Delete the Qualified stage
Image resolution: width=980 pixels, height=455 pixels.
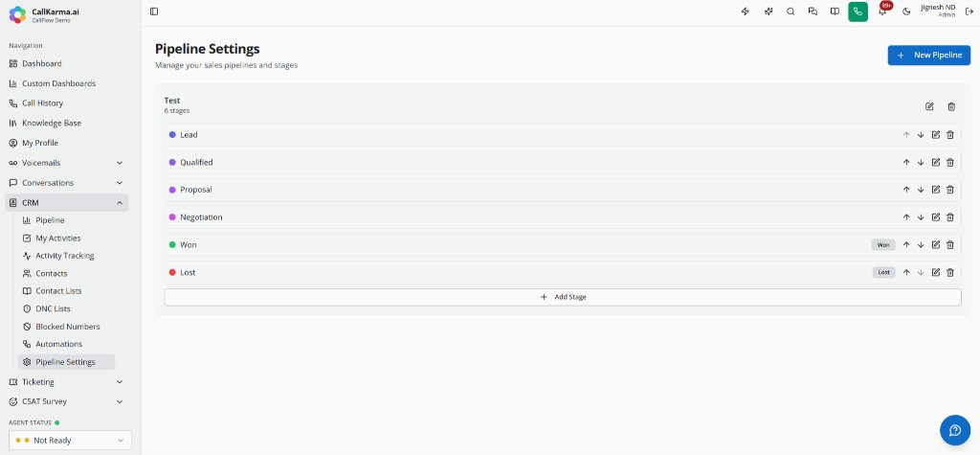[x=950, y=162]
